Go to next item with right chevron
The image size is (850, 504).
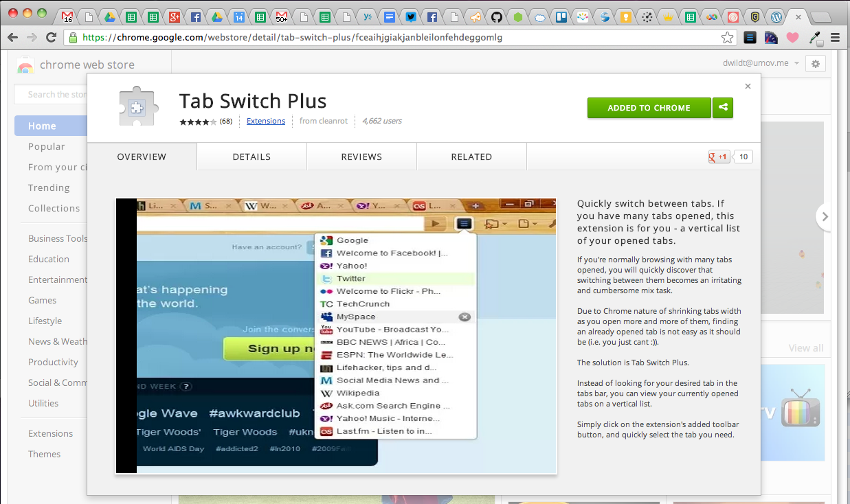(825, 217)
